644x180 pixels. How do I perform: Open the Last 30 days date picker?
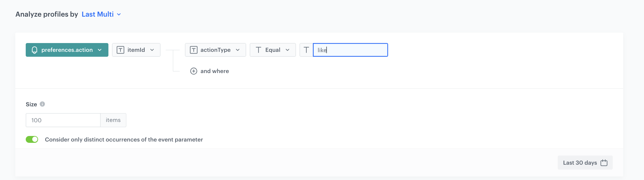tap(580, 163)
